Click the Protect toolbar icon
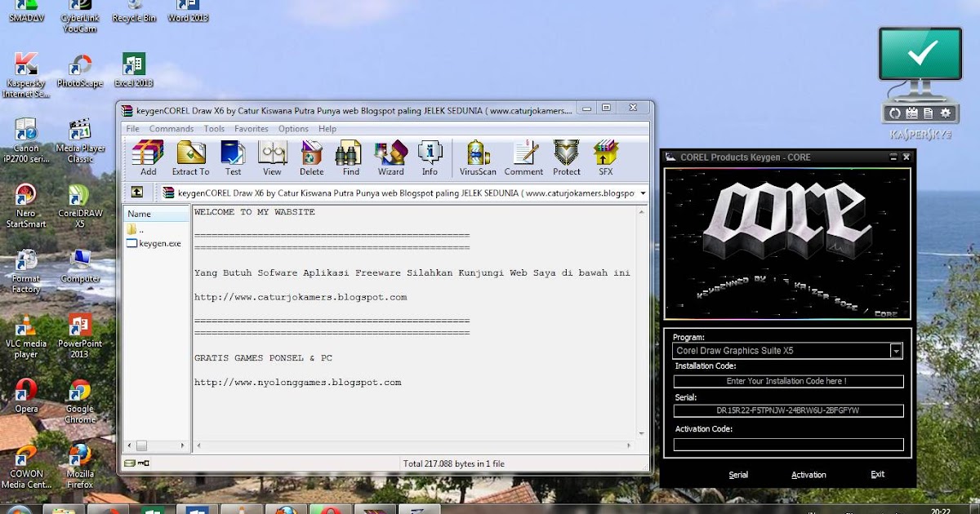This screenshot has width=980, height=514. tap(566, 158)
